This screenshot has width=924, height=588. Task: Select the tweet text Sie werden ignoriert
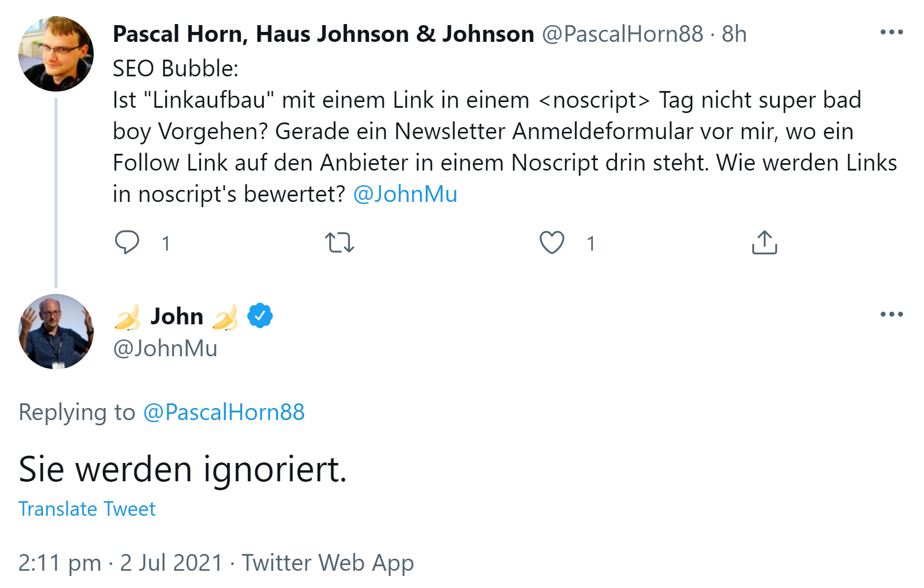(x=182, y=468)
